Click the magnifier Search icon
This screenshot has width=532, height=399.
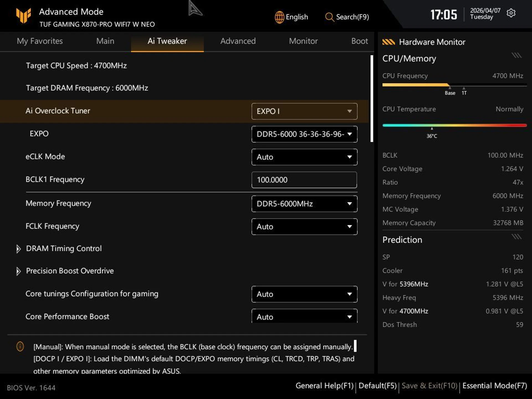[x=329, y=17]
